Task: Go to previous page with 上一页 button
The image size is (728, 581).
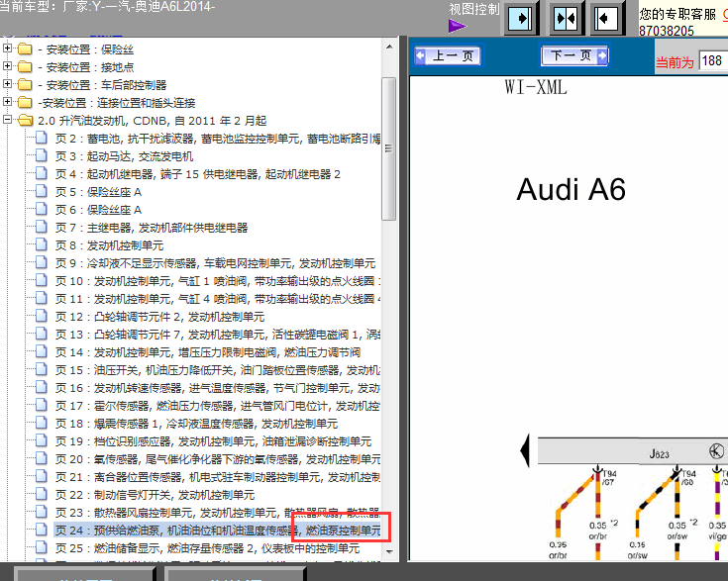Action: coord(448,56)
